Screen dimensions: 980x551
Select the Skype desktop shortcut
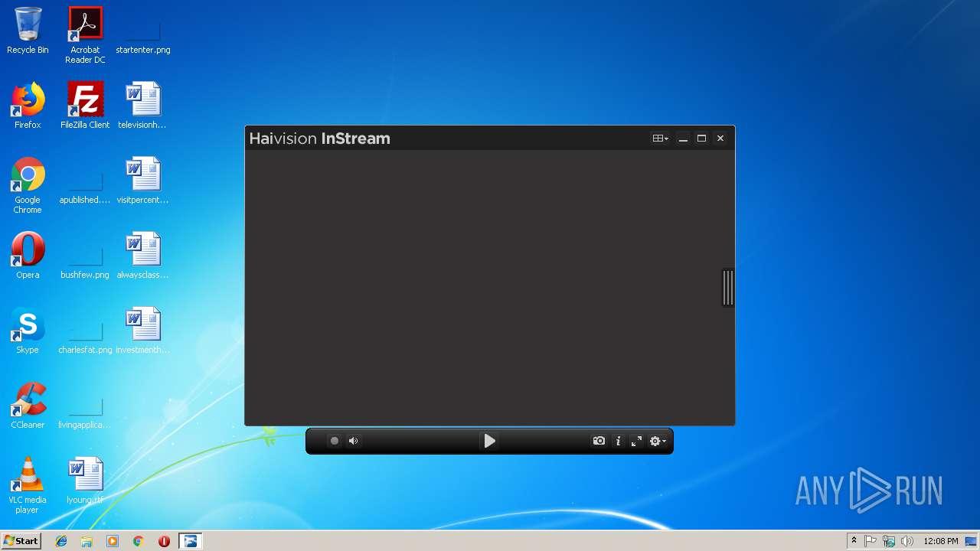click(x=28, y=331)
